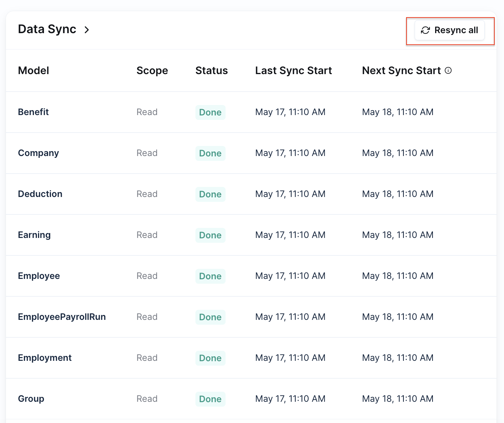Click the Employment model name

(45, 358)
